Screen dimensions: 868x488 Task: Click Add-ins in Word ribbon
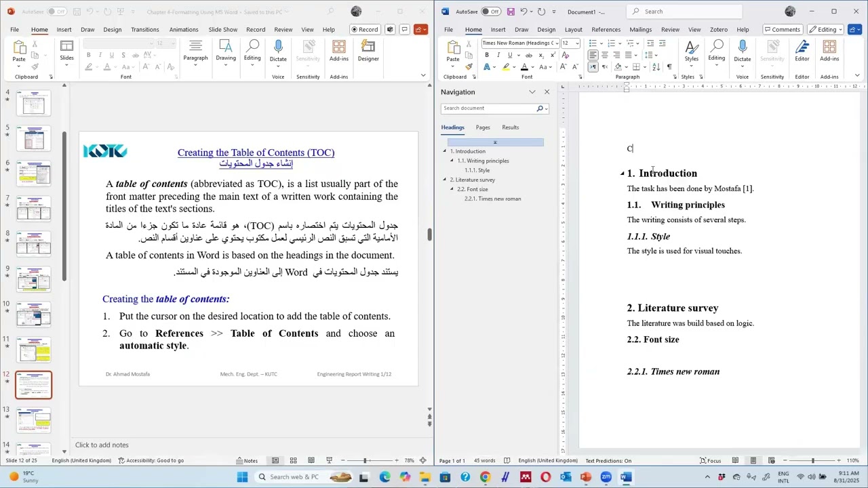click(x=829, y=51)
